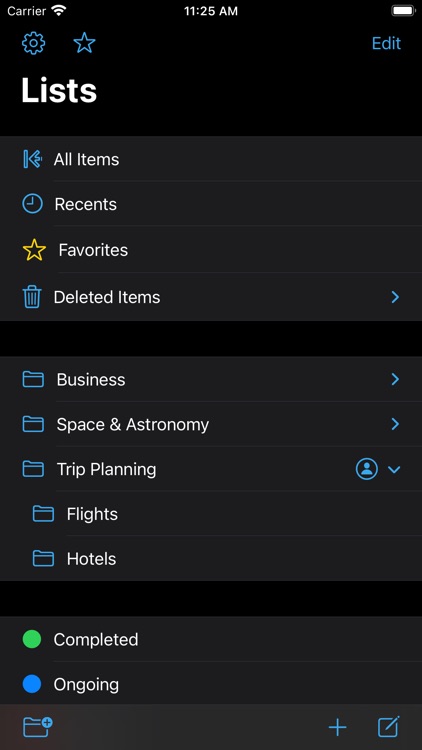
Task: Open the Hotels subfolder
Action: click(211, 559)
